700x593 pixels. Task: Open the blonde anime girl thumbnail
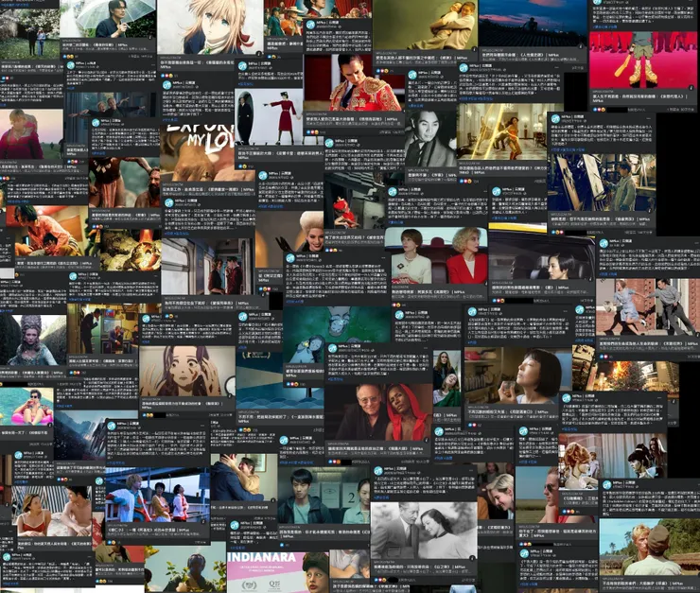[210, 26]
